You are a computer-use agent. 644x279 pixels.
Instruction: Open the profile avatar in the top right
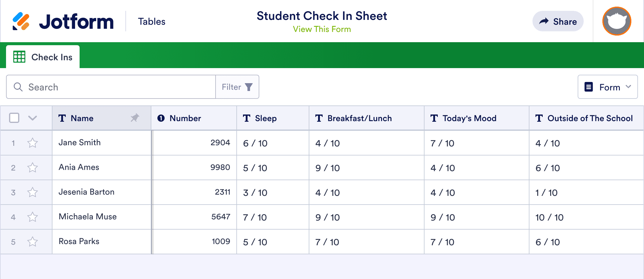coord(616,21)
